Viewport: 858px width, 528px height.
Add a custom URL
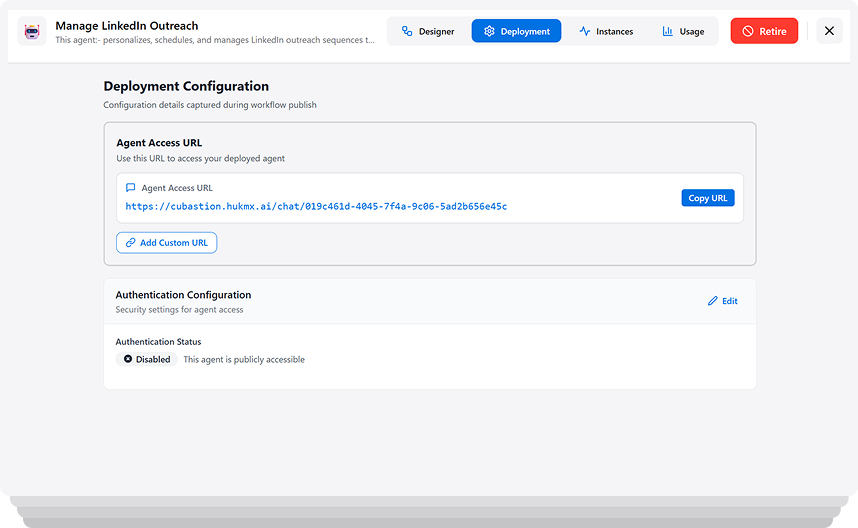click(166, 243)
